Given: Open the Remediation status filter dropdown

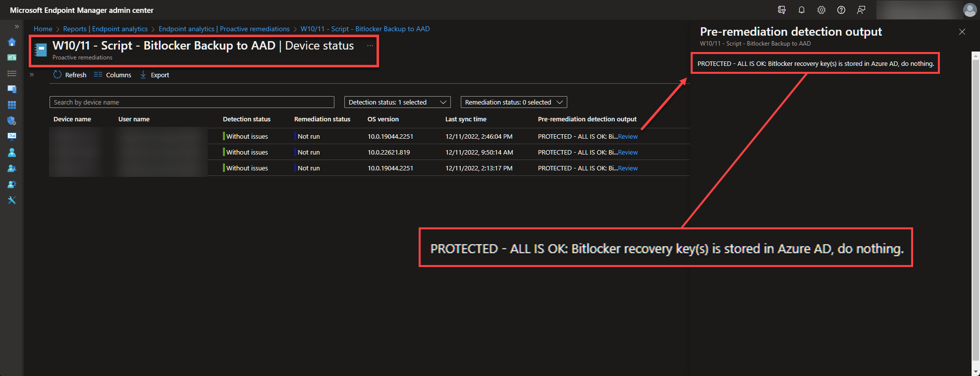Looking at the screenshot, I should tap(514, 102).
